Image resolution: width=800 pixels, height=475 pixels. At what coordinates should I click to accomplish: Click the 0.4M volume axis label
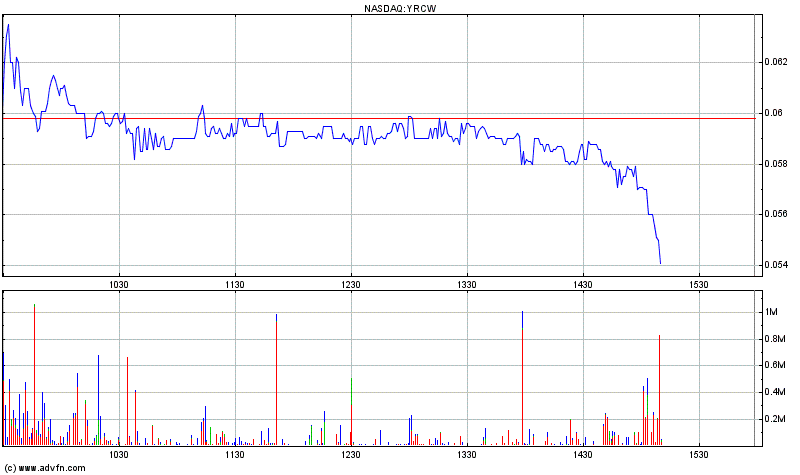(x=775, y=392)
